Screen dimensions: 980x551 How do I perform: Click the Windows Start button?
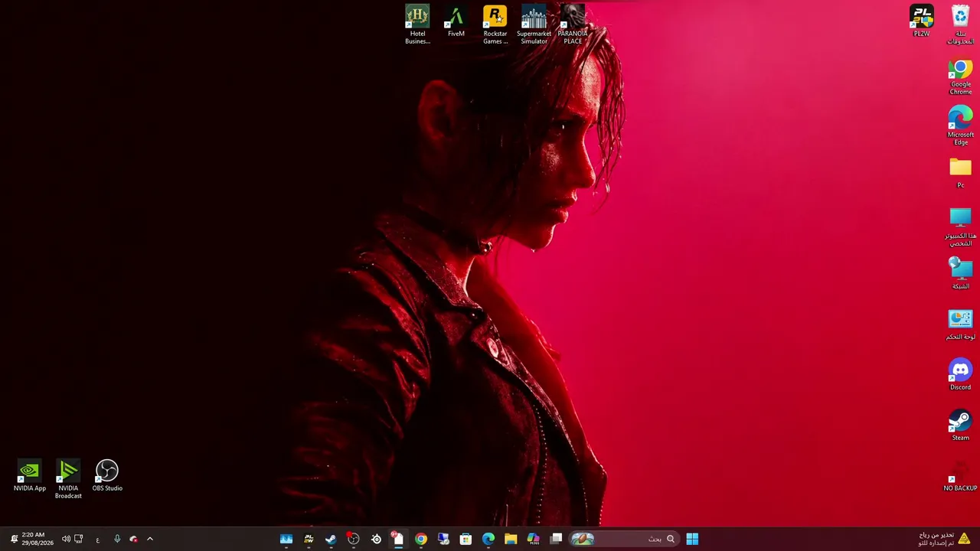click(x=692, y=539)
